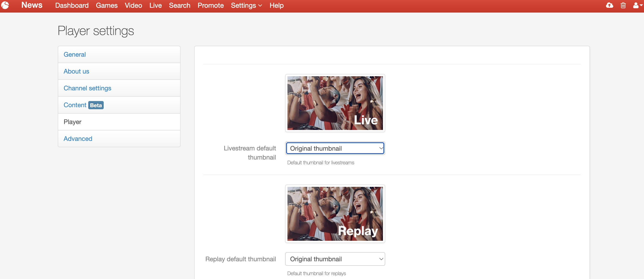Open the Live section
644x279 pixels.
(155, 5)
